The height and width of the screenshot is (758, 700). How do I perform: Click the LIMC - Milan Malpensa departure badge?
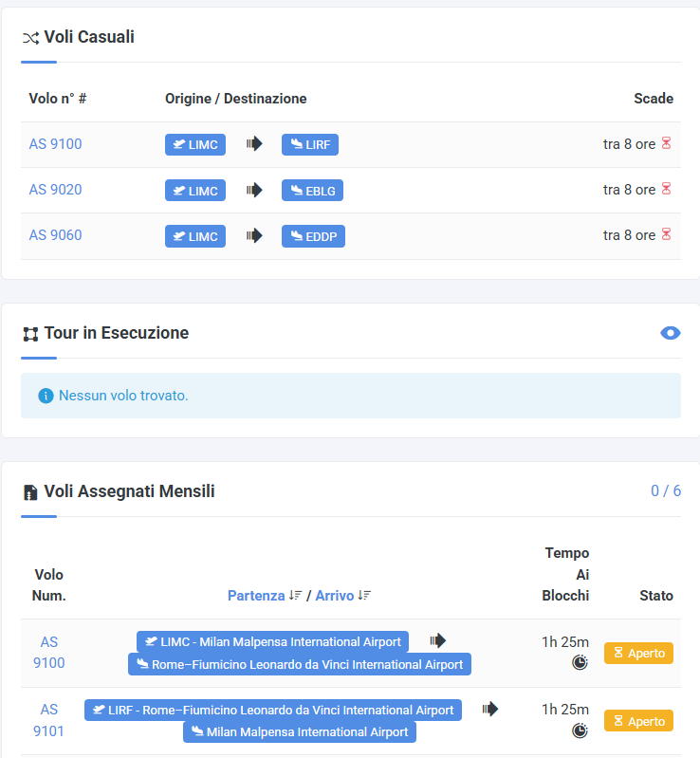point(272,642)
